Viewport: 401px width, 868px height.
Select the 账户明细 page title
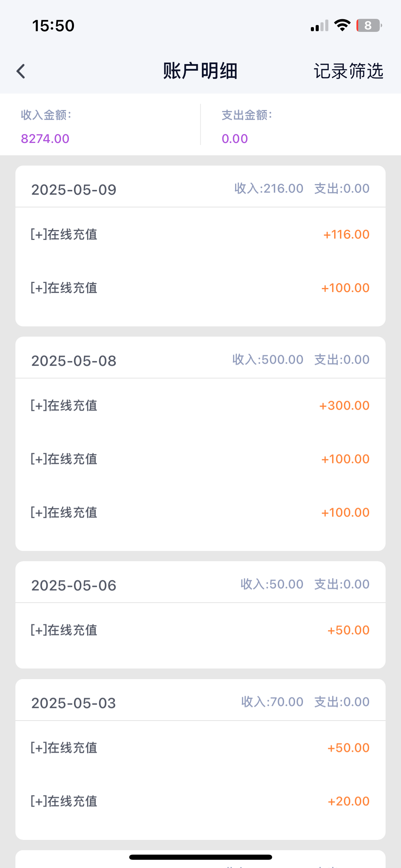click(x=200, y=71)
